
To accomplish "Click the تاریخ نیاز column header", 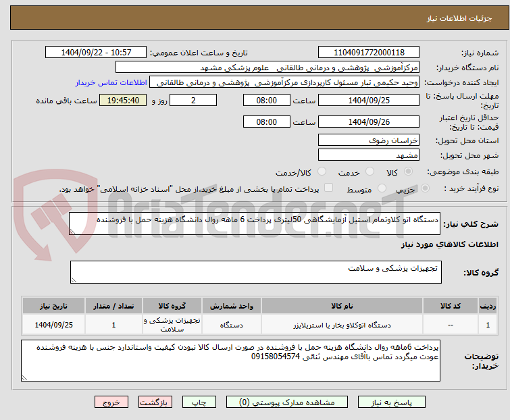I will pos(53,306).
